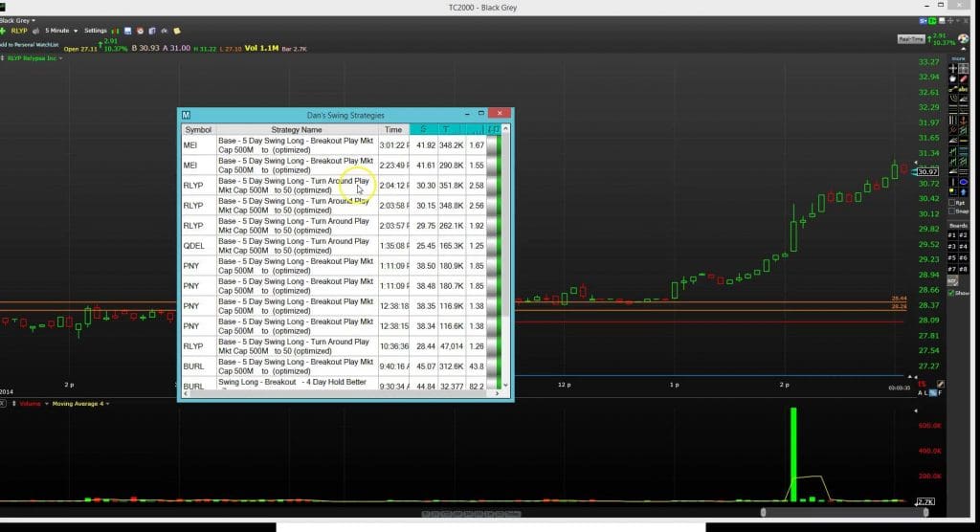Image resolution: width=980 pixels, height=532 pixels.
Task: Select the RLYP row with time 10:36:36
Action: tap(342, 346)
